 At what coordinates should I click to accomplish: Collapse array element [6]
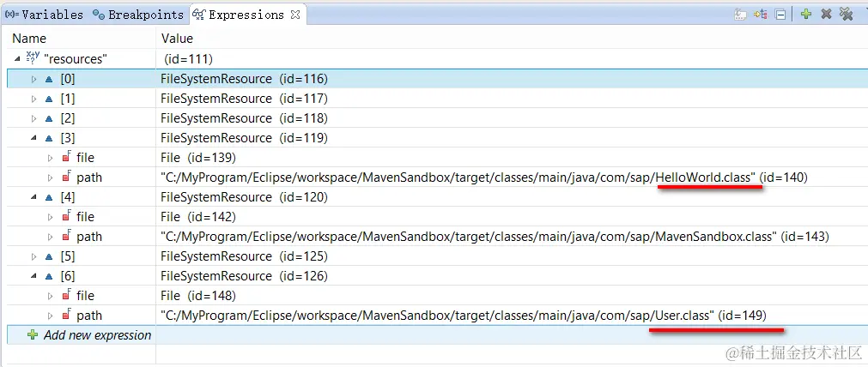point(33,276)
